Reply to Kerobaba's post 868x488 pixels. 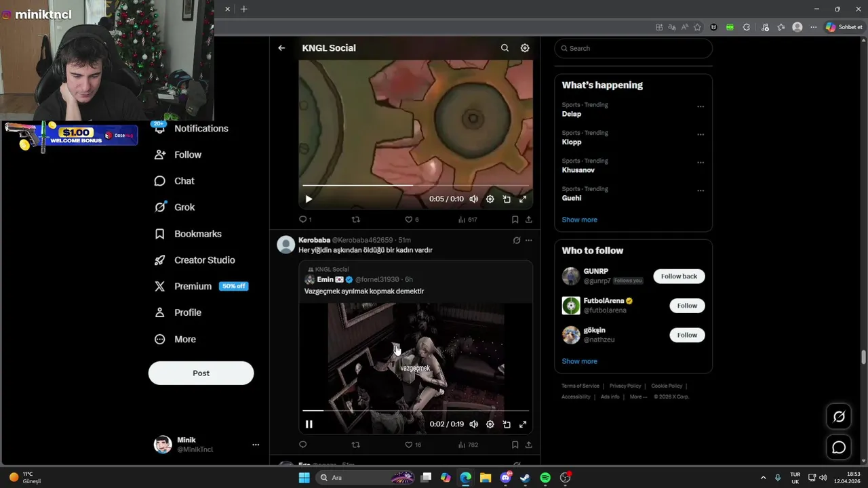[303, 445]
